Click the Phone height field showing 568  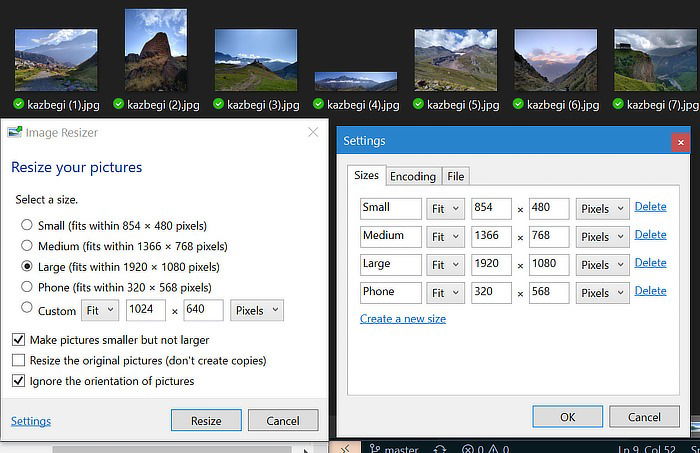[x=549, y=293]
